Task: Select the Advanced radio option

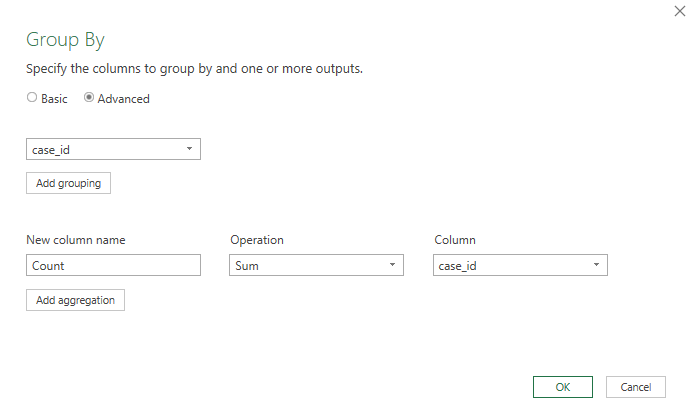Action: pyautogui.click(x=89, y=97)
